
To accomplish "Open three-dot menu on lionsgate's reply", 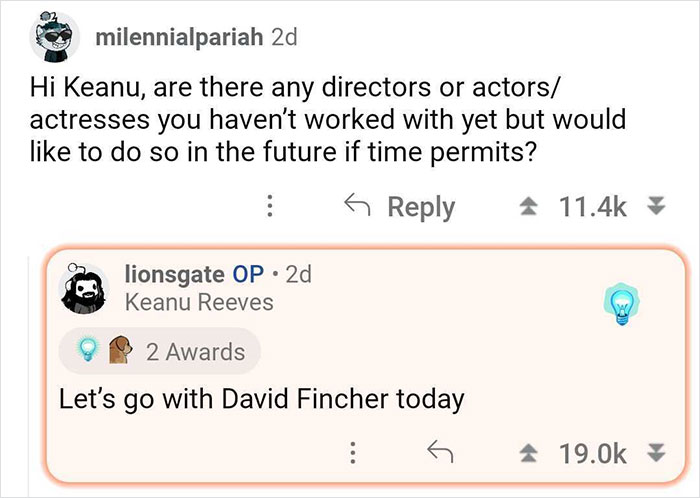I will point(351,454).
